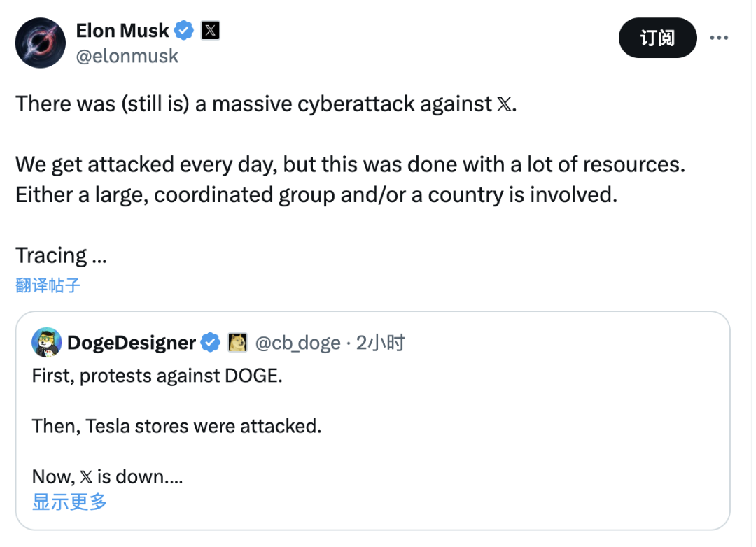Open the 2小时 timestamp of quoted post

(380, 343)
